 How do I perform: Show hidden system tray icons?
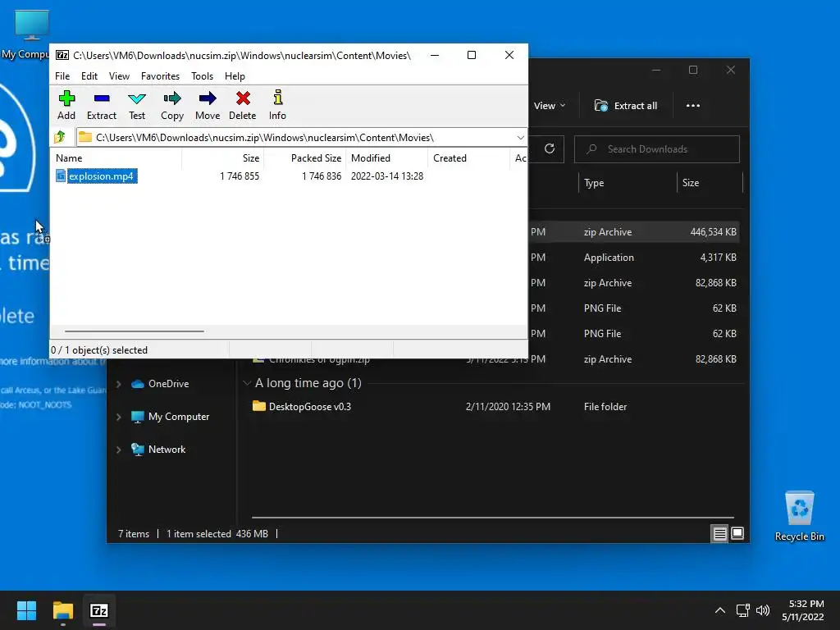(720, 610)
